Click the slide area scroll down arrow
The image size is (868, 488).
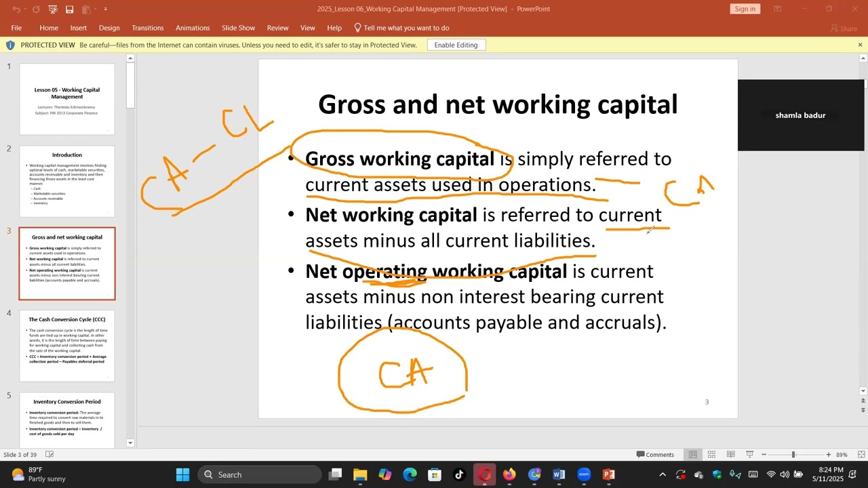click(x=863, y=391)
